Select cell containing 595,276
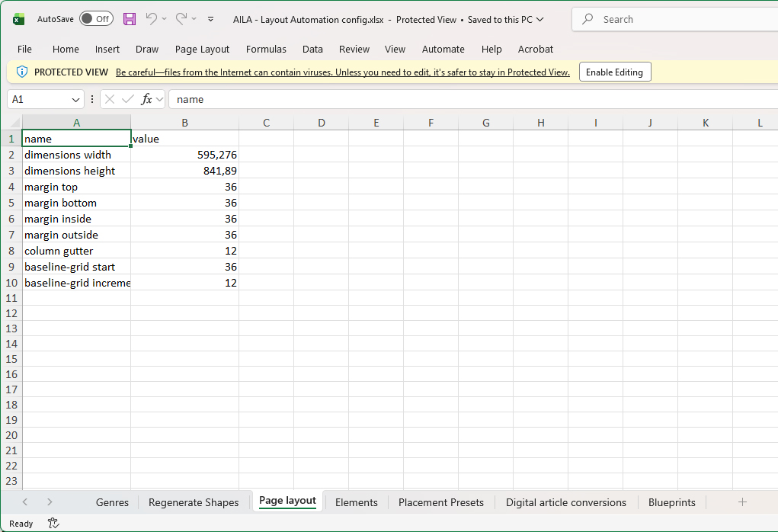The width and height of the screenshot is (778, 532). (184, 155)
